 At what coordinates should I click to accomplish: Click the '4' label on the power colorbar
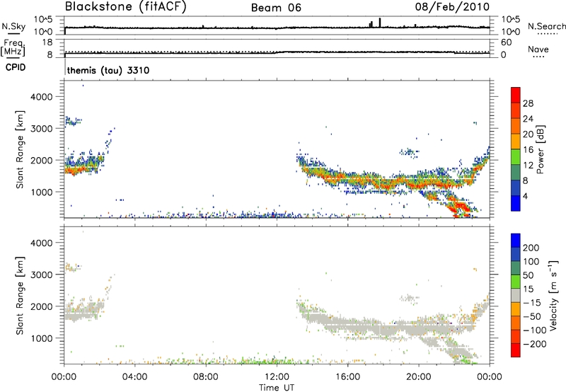coord(525,197)
